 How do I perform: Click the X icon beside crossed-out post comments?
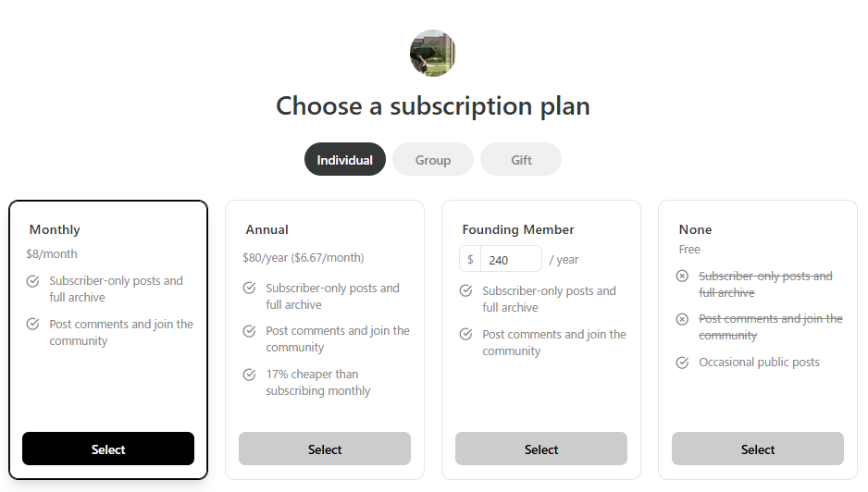(682, 319)
